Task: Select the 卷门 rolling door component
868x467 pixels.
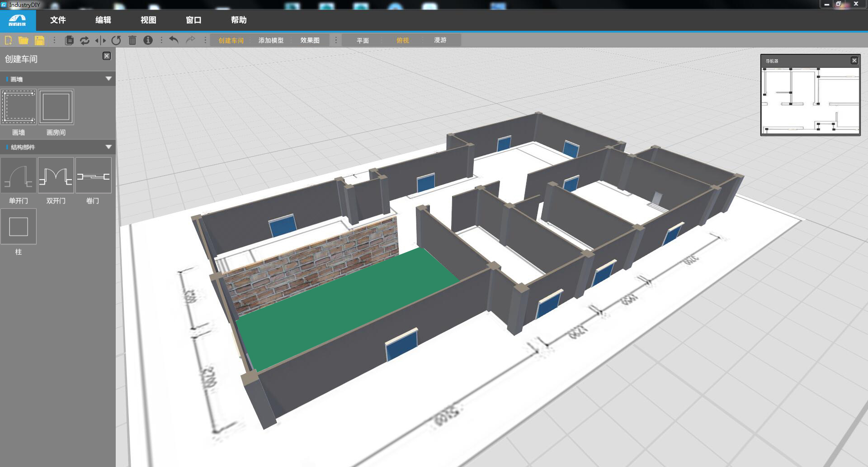Action: pyautogui.click(x=93, y=176)
